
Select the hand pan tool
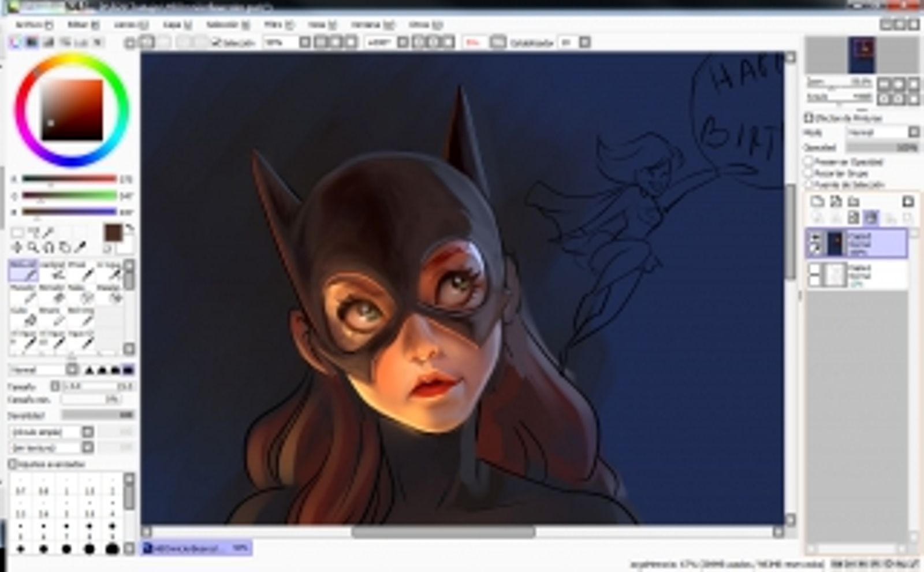[x=65, y=248]
